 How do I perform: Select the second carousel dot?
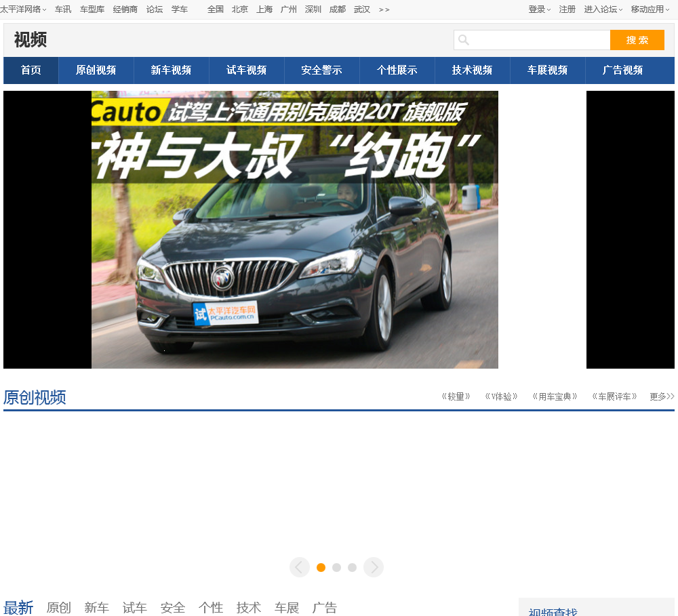pyautogui.click(x=336, y=568)
